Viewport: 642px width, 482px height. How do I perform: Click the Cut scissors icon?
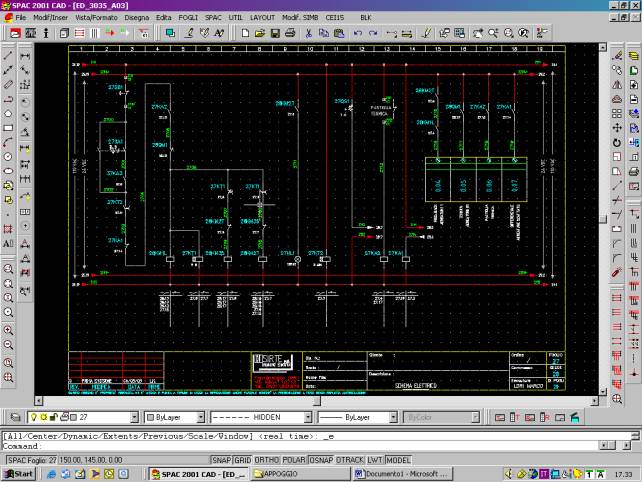[x=309, y=33]
